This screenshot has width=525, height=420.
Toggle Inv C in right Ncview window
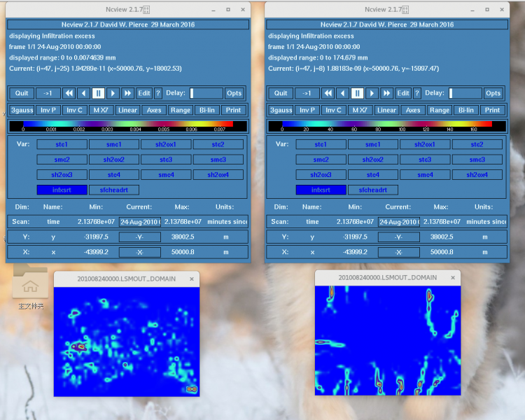(333, 110)
